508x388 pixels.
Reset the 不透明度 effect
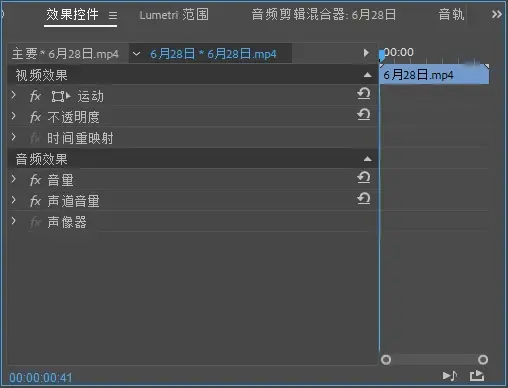(x=364, y=114)
